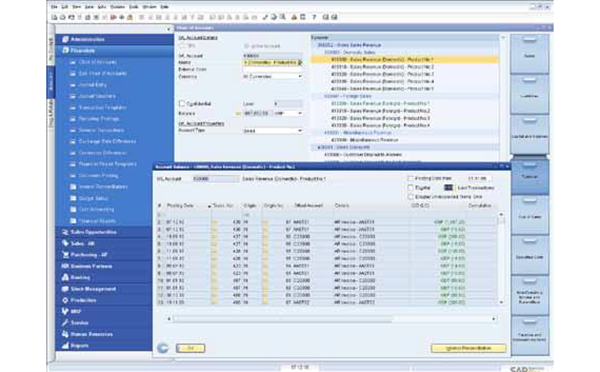Screen dimensions: 600x372
Task: Click the OK button in Account Balance
Action: 191,348
